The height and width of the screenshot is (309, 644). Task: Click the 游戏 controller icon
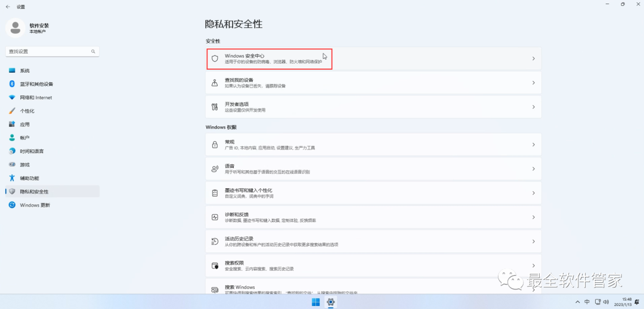point(12,164)
